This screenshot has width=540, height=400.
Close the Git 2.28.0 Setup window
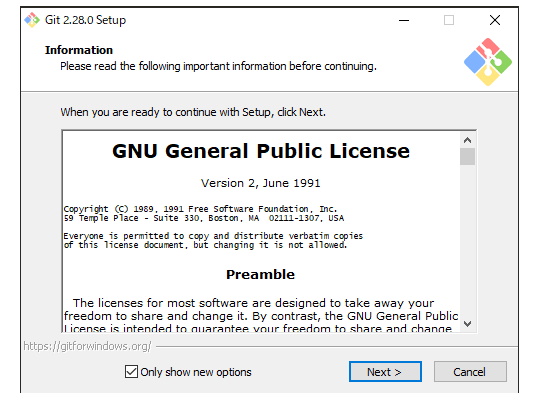(495, 20)
